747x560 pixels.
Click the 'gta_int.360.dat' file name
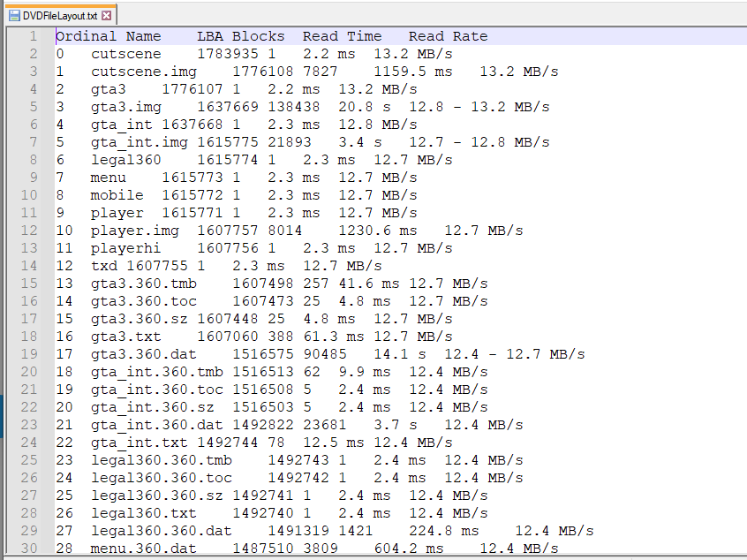coord(157,424)
